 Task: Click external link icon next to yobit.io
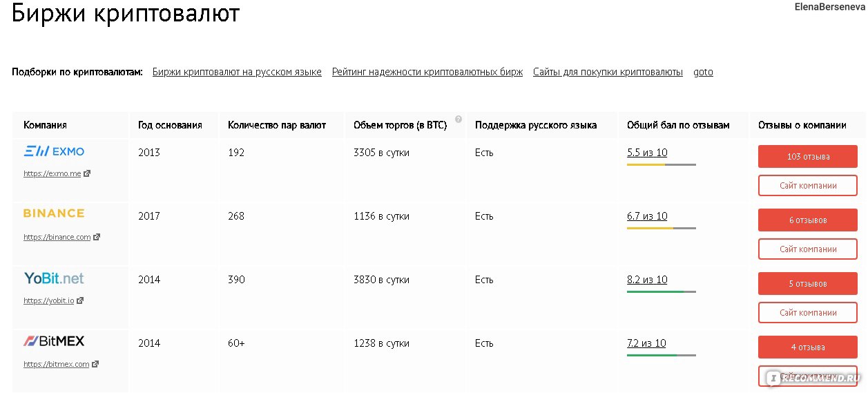(x=80, y=301)
